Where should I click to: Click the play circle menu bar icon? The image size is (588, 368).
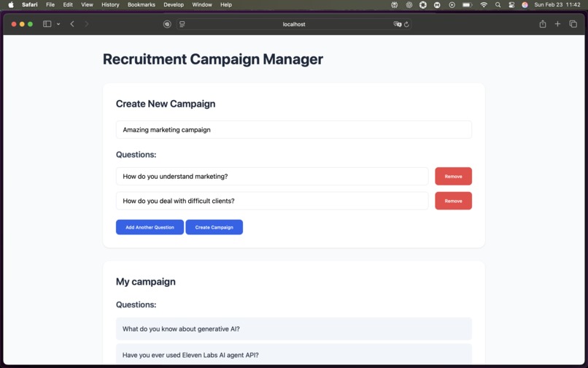coord(452,5)
